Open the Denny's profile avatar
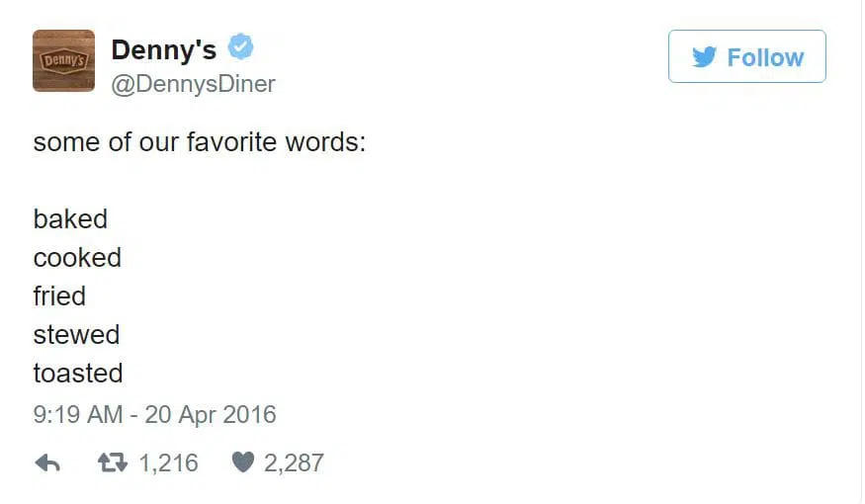This screenshot has height=504, width=865. [63, 60]
